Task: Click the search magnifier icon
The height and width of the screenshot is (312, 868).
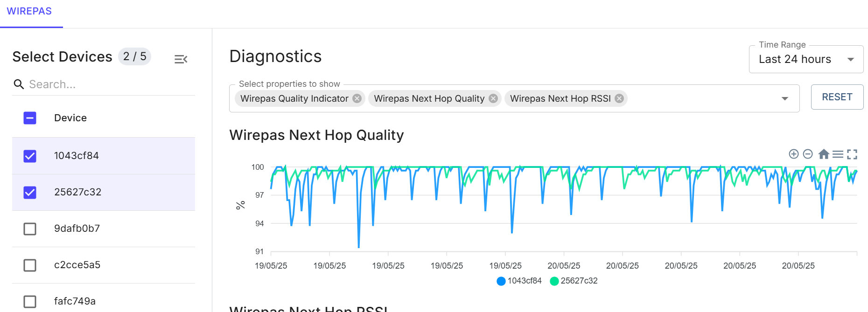Action: click(19, 84)
